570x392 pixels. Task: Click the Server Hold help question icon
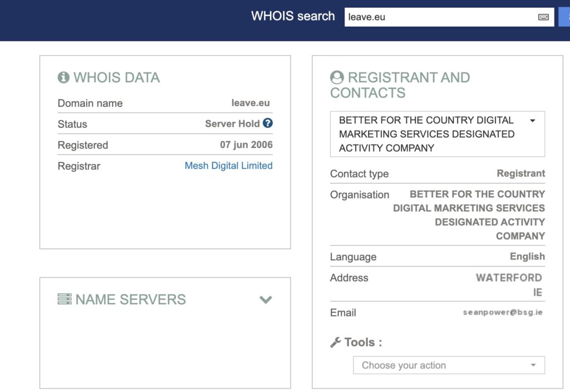(x=268, y=123)
